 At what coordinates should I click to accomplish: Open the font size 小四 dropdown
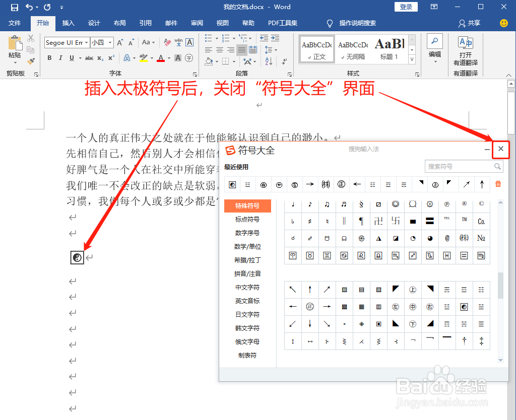(110, 42)
